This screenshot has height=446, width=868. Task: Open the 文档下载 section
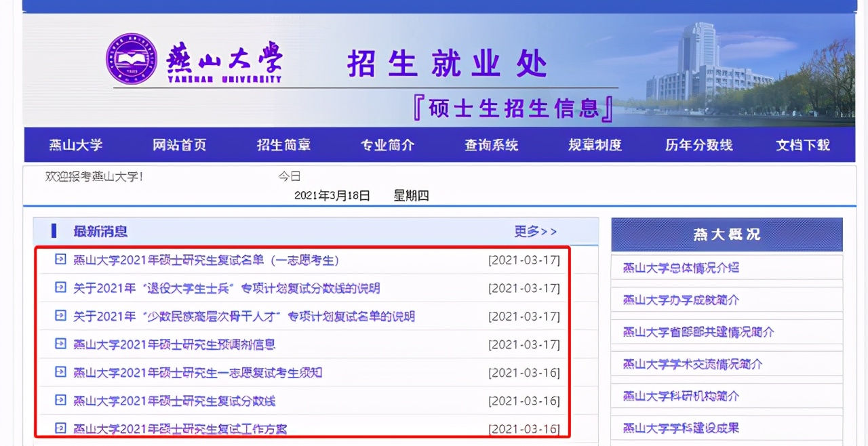[x=802, y=144]
